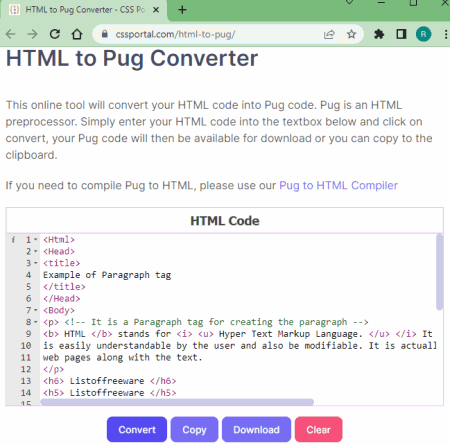Share this page icon in address bar
450x445 pixels.
(329, 34)
